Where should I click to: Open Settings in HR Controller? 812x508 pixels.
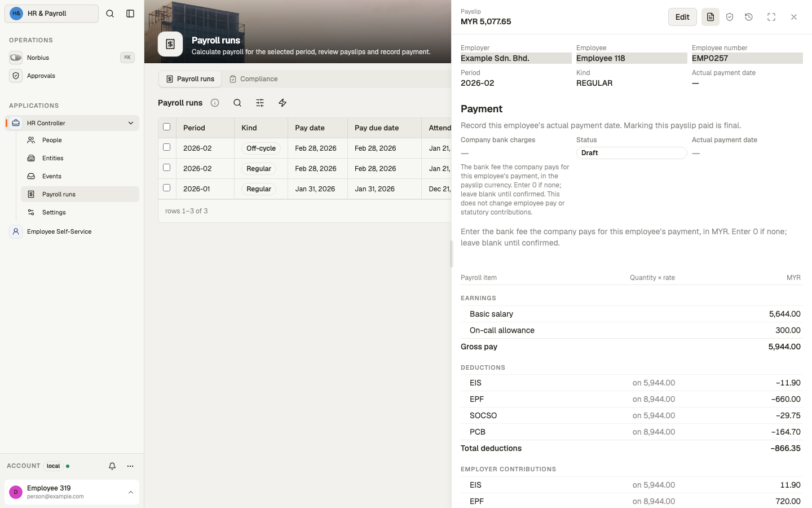80,212
